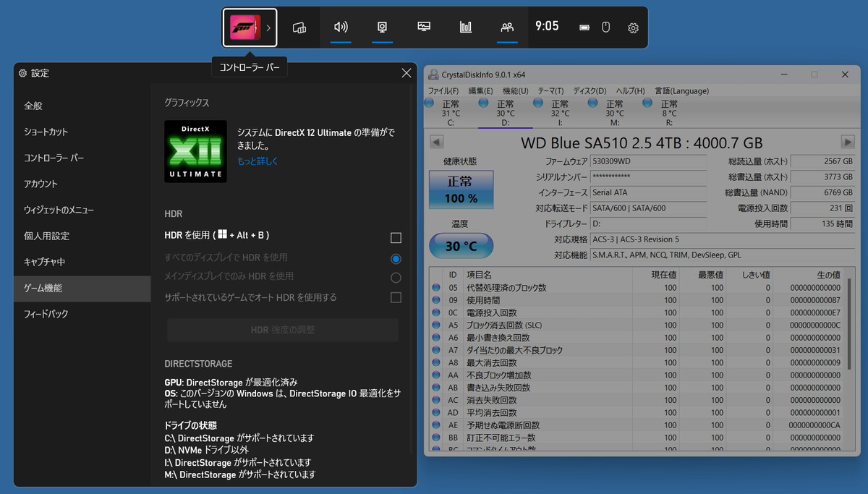Switch to the C: disk tab
Image resolution: width=868 pixels, height=494 pixels.
pos(451,113)
